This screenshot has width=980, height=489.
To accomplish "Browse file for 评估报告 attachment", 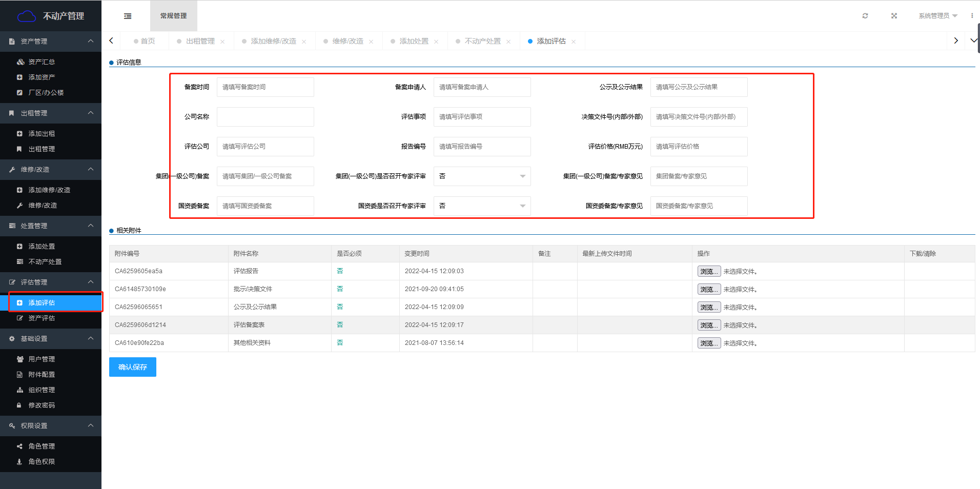I will (709, 272).
